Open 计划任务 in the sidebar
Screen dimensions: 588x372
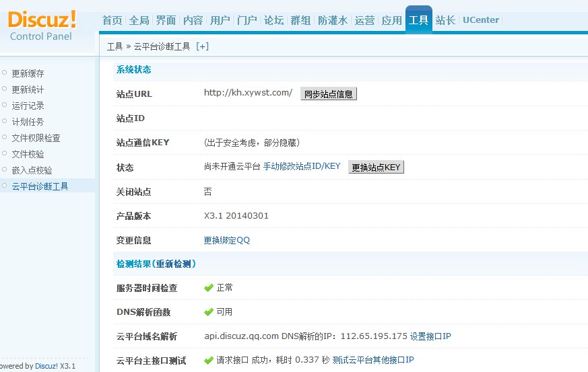[28, 122]
